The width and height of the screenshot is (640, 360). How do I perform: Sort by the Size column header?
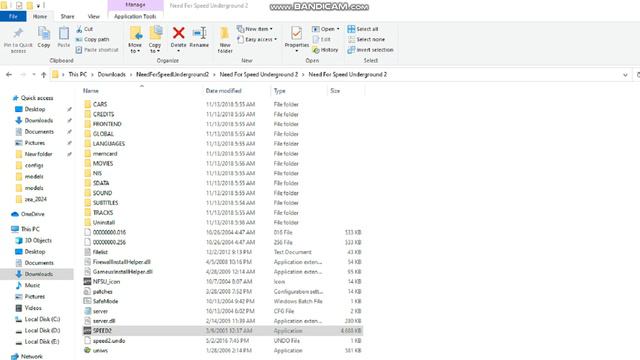click(x=335, y=91)
